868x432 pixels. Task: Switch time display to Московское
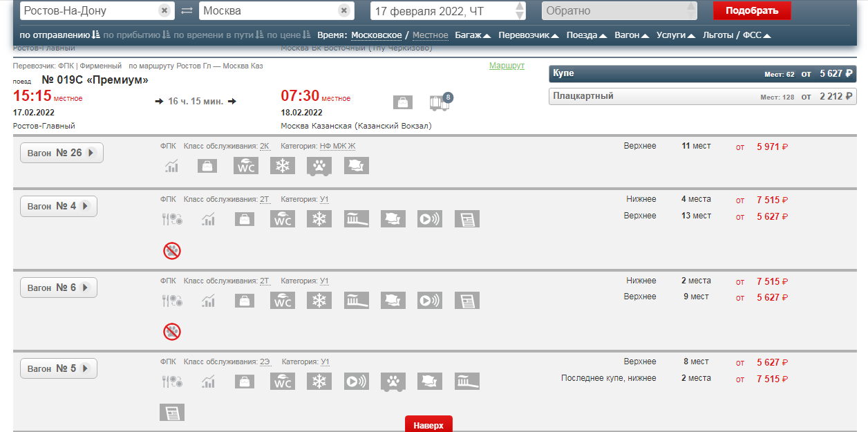point(376,35)
